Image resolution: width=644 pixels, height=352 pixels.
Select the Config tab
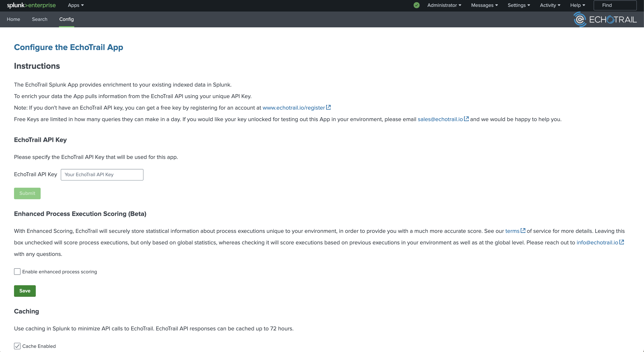67,19
